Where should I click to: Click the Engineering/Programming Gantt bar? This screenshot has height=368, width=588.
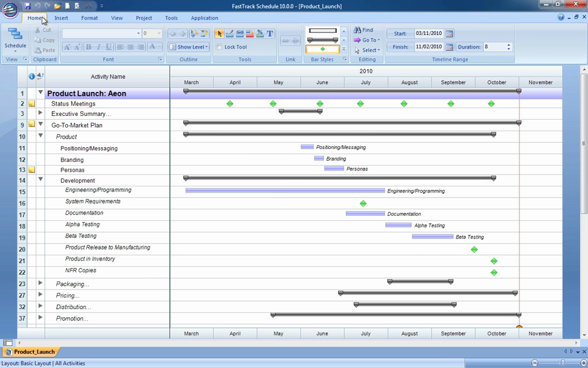pyautogui.click(x=285, y=191)
